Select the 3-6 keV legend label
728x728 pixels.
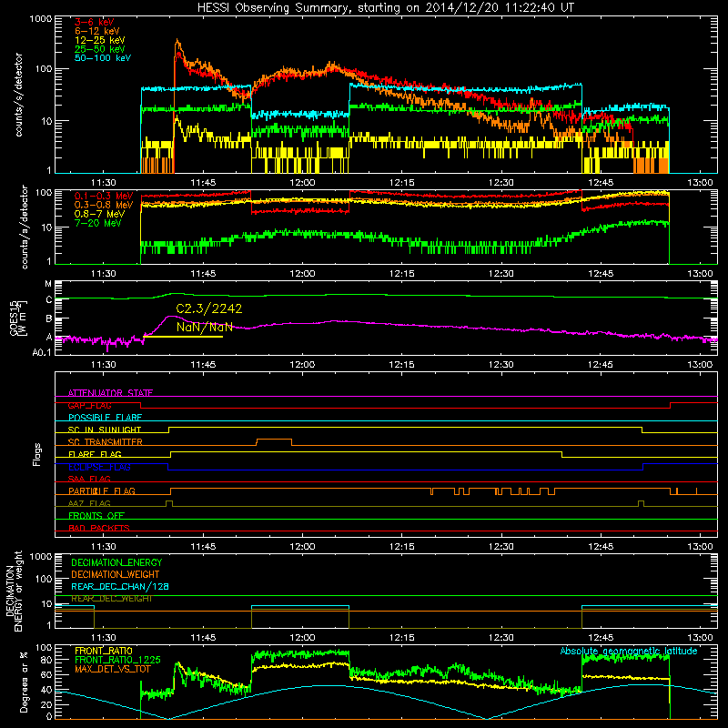(95, 22)
